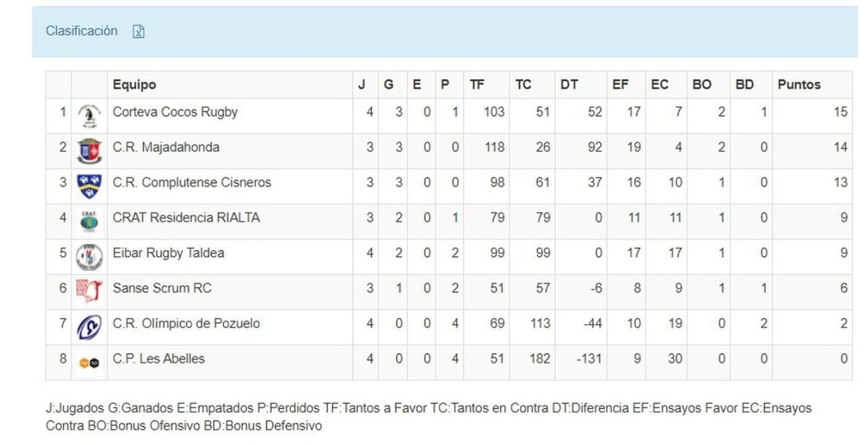
Task: Click the Corteva Cocos Rugby team logo
Action: (89, 116)
